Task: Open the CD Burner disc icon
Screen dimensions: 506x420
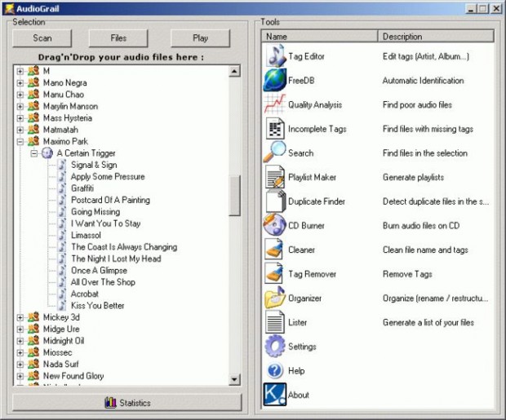Action: [275, 225]
